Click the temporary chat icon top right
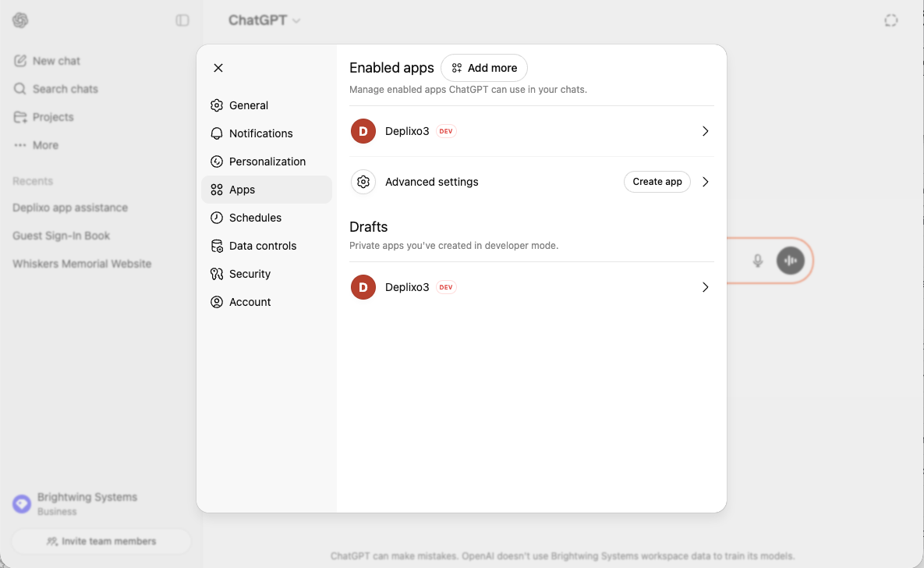The width and height of the screenshot is (924, 568). pos(891,20)
